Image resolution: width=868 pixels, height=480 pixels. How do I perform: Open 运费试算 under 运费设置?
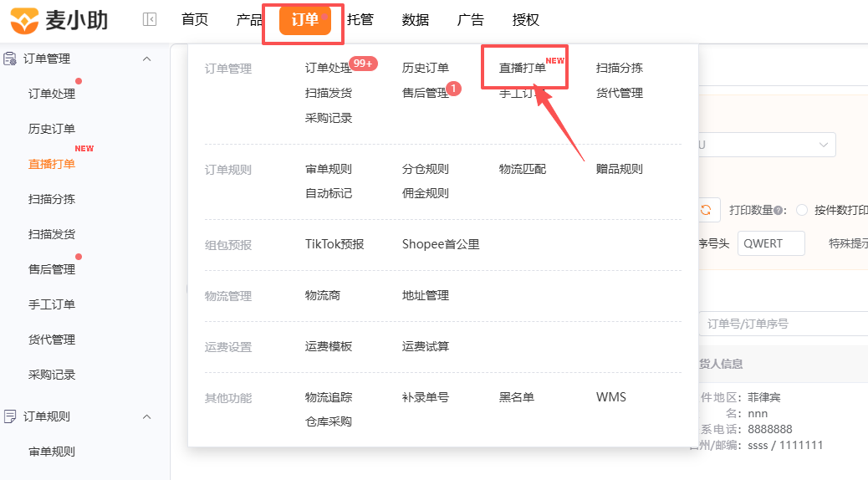click(425, 346)
